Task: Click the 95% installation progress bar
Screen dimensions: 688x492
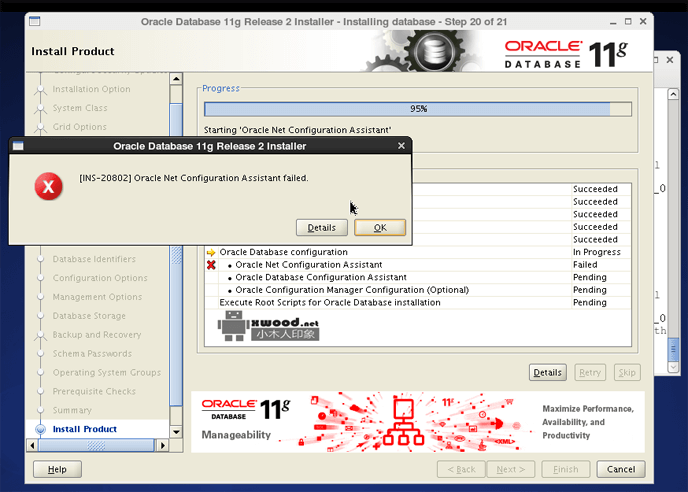Action: (418, 109)
